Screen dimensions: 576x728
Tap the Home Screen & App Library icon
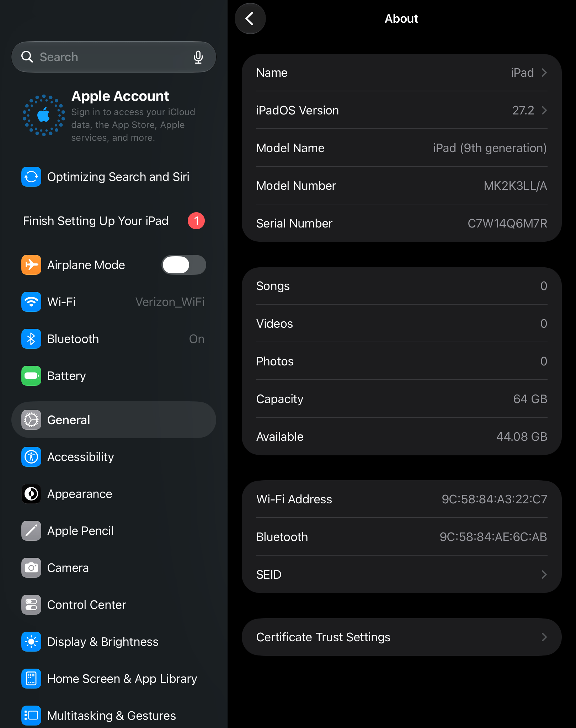(31, 679)
